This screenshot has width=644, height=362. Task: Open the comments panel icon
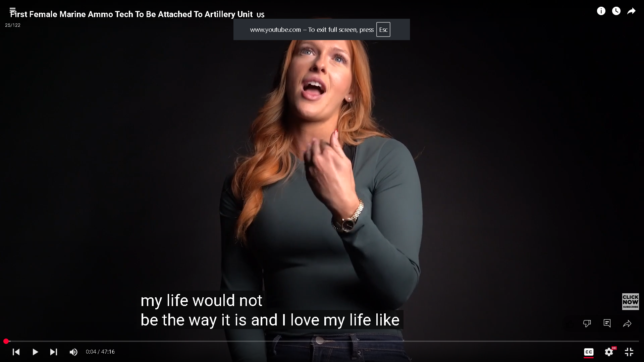point(607,323)
